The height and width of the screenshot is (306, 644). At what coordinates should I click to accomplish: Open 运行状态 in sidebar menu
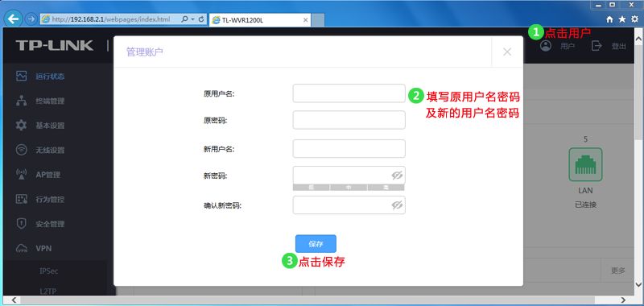[x=50, y=76]
